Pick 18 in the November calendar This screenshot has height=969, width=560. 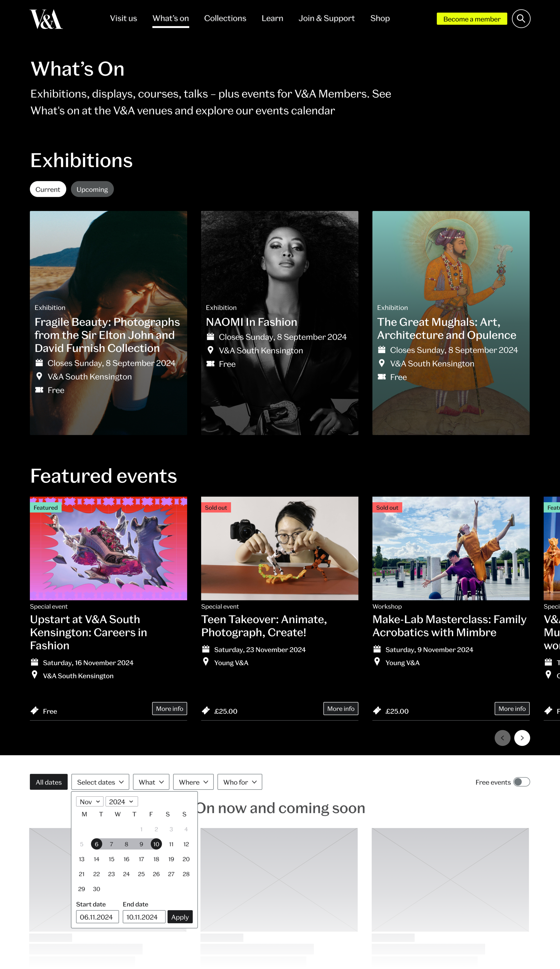[x=156, y=859]
